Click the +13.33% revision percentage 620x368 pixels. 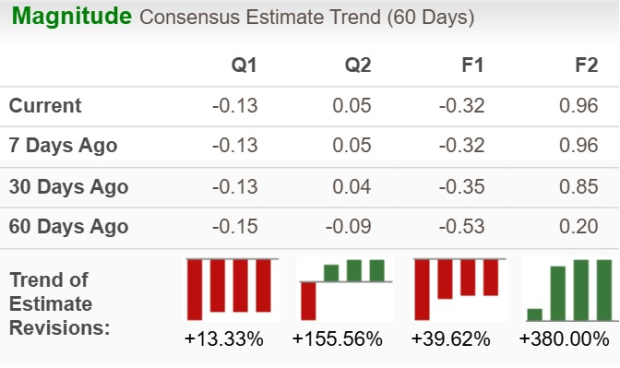tap(224, 339)
